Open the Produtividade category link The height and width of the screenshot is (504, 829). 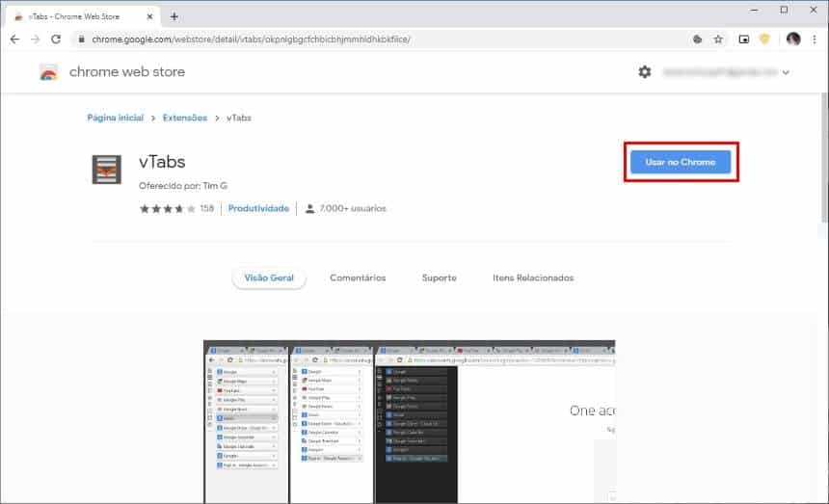[x=258, y=209]
